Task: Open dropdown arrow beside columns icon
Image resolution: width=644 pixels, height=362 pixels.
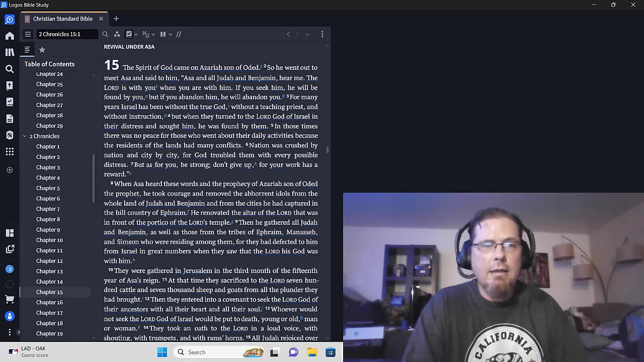Action: tap(171, 35)
